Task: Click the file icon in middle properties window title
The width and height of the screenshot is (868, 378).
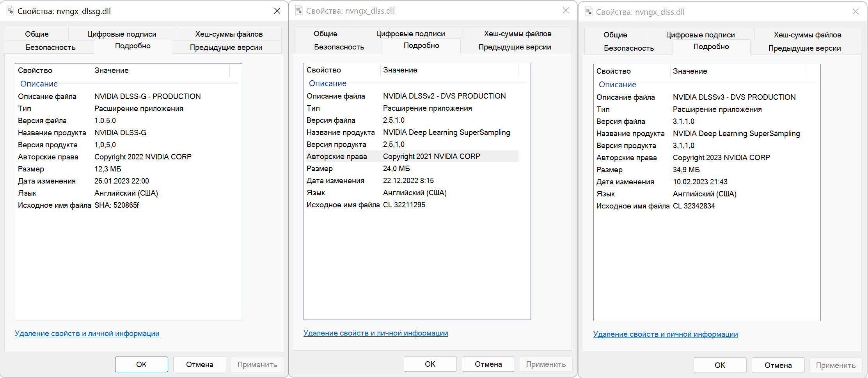Action: pyautogui.click(x=299, y=11)
